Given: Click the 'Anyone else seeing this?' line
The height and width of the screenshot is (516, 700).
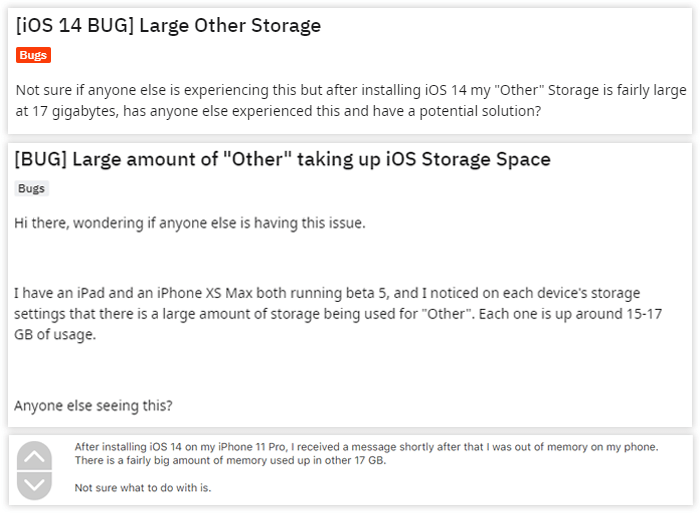Looking at the screenshot, I should click(93, 406).
